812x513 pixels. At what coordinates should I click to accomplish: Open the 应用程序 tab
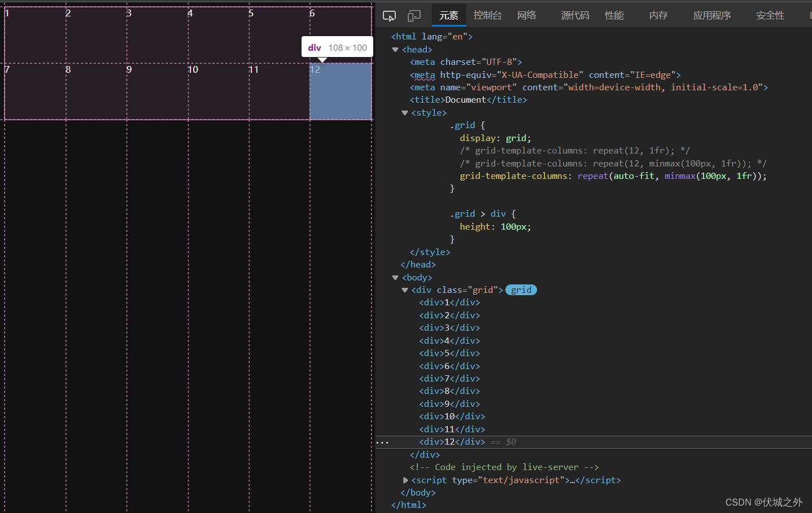tap(712, 15)
